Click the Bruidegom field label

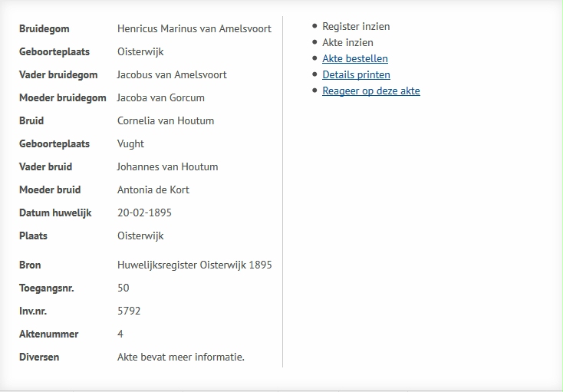point(44,28)
